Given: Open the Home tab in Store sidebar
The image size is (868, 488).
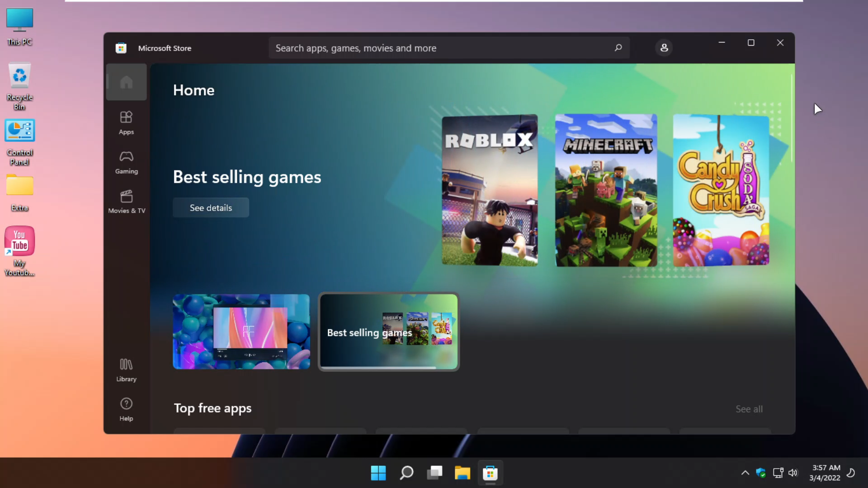Looking at the screenshot, I should click(126, 82).
